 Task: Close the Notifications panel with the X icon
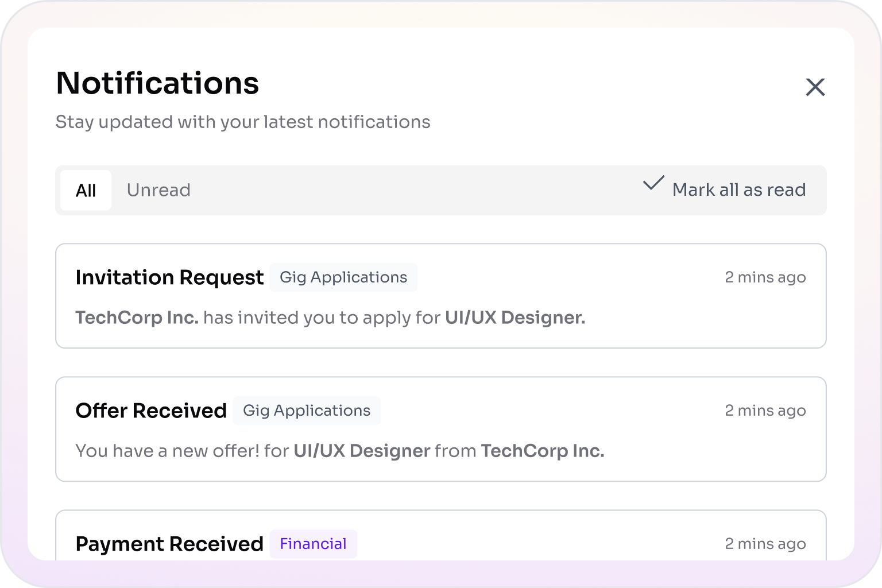pyautogui.click(x=815, y=87)
